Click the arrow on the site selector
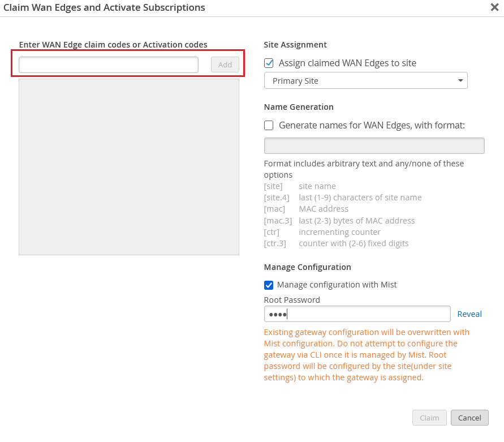Screen dimensions: 504x442 (460, 81)
